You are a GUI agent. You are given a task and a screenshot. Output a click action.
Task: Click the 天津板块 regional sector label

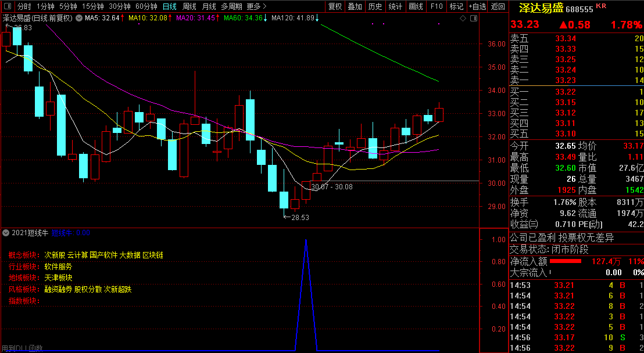point(58,278)
